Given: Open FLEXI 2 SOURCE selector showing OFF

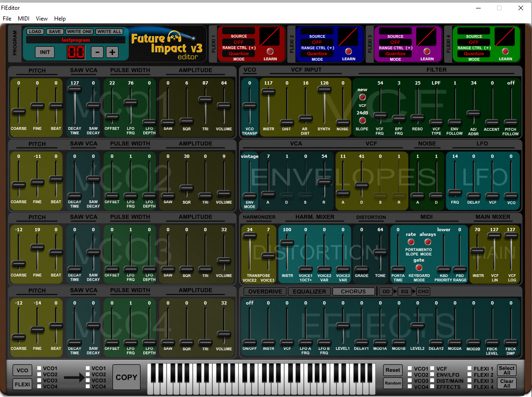Looking at the screenshot, I should 317,42.
